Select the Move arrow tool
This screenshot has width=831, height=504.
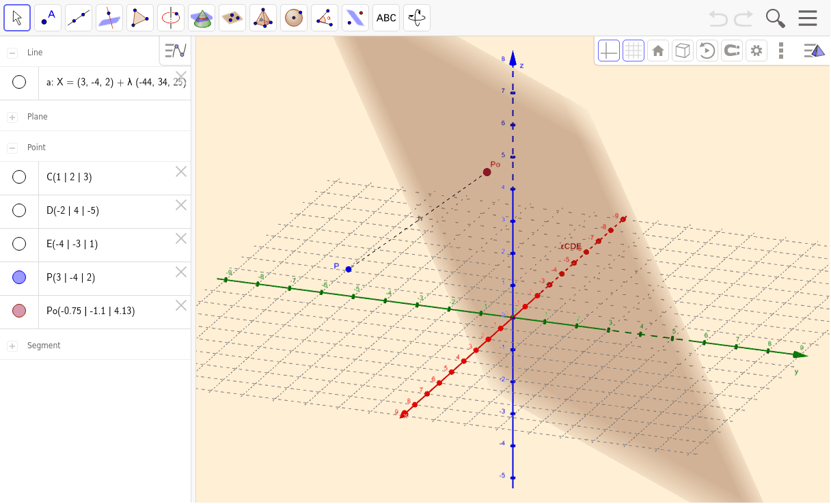[x=17, y=18]
